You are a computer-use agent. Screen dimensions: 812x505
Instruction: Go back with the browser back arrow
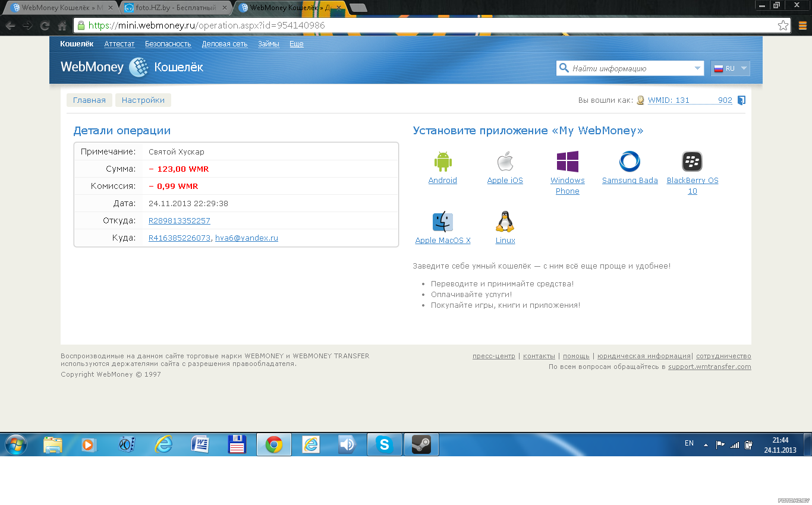[x=10, y=26]
